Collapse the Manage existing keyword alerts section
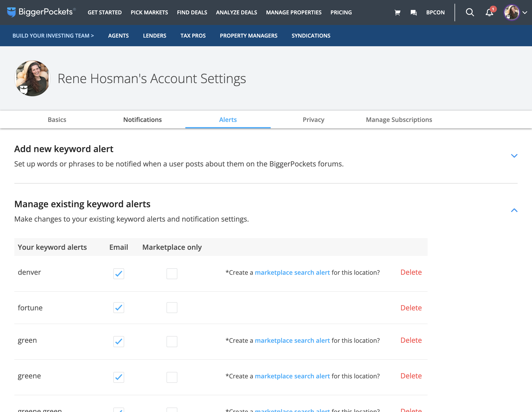This screenshot has width=532, height=412. pos(514,210)
